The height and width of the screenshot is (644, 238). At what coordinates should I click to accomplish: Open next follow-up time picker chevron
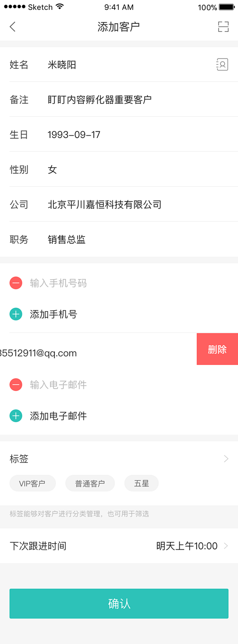tap(226, 546)
